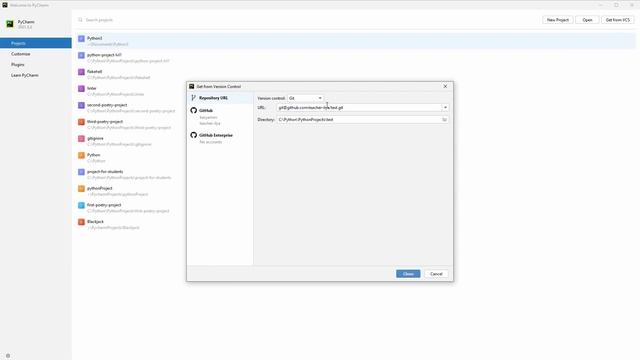Click the Get from VCS button
Viewport: 640px width, 360px height.
click(618, 20)
